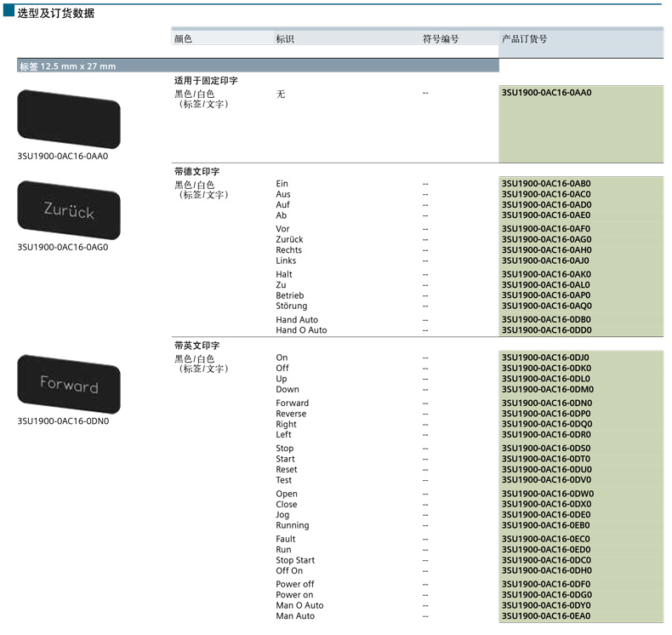
Task: Click order number 3SU1900-0AC16-0EA0
Action: point(546,616)
